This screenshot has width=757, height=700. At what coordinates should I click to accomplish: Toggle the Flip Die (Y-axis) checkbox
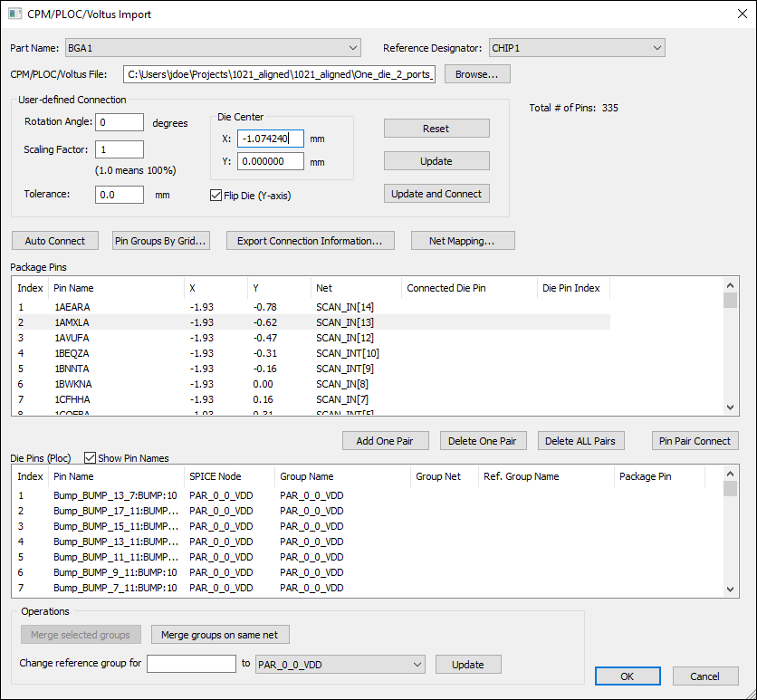216,195
